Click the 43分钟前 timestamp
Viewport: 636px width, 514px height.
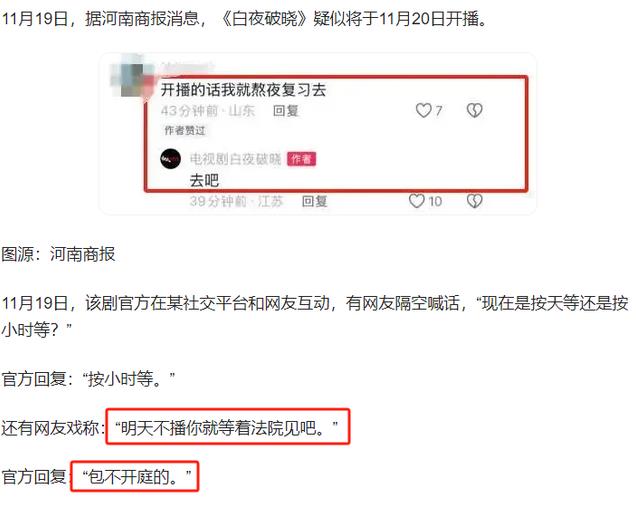[x=189, y=111]
